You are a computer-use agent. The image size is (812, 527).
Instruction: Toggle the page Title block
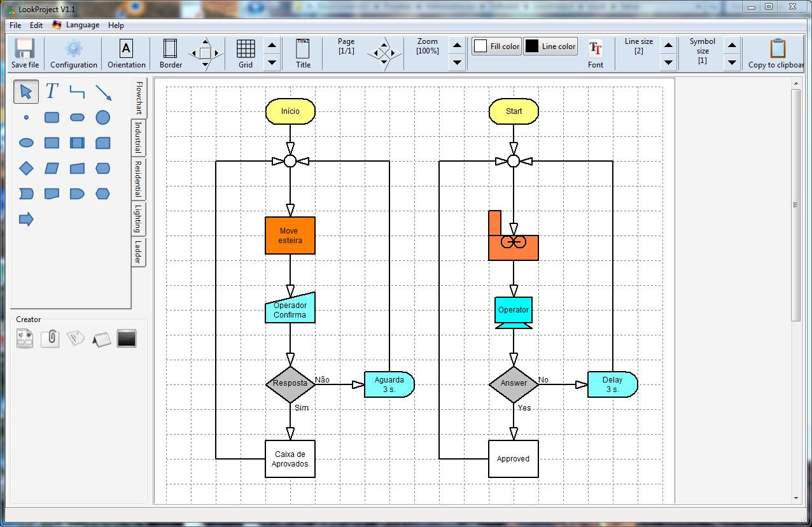(303, 54)
